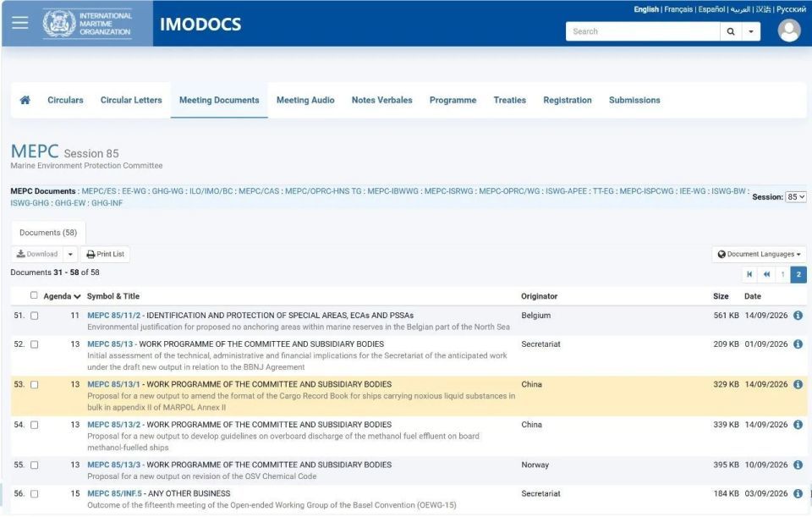This screenshot has height=517, width=812.
Task: Open the user profile avatar
Action: 789,30
